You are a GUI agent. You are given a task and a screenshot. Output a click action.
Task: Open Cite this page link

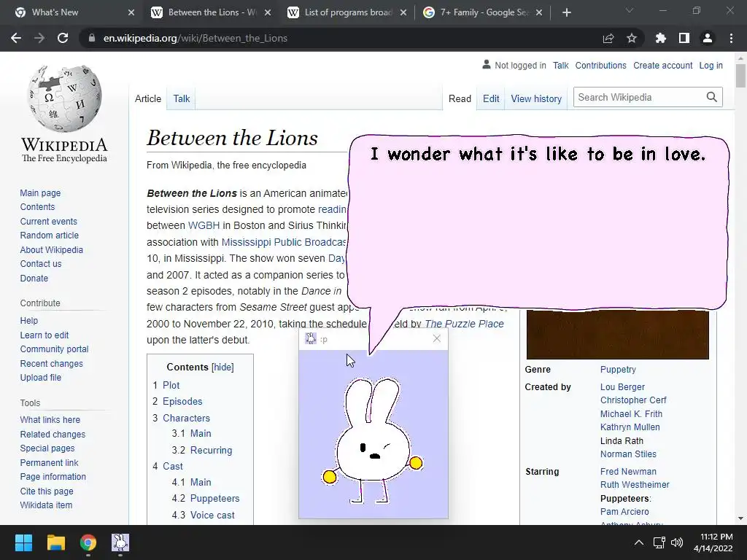click(47, 491)
